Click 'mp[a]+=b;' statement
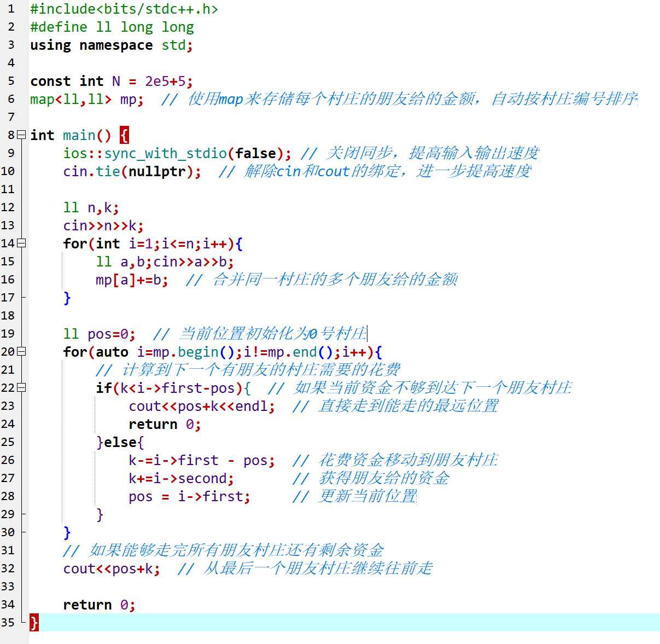The height and width of the screenshot is (644, 660). [x=132, y=280]
